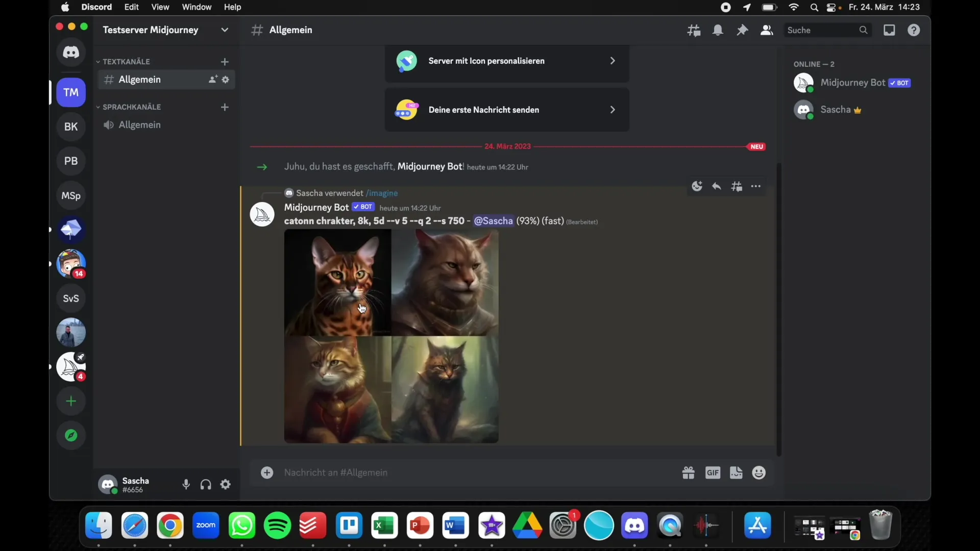This screenshot has height=551, width=980.
Task: Open the emoji picker
Action: coord(759,473)
